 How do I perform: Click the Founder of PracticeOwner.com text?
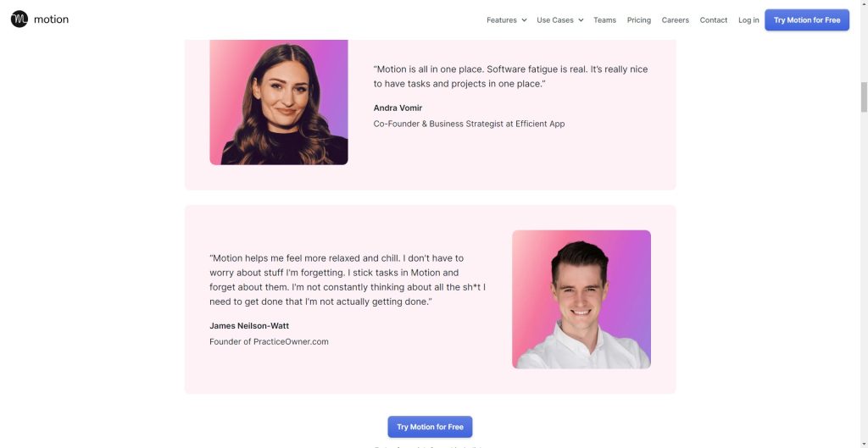269,342
